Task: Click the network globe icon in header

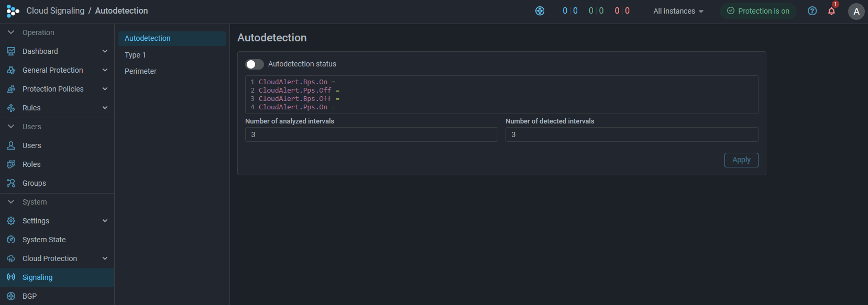Action: 540,11
